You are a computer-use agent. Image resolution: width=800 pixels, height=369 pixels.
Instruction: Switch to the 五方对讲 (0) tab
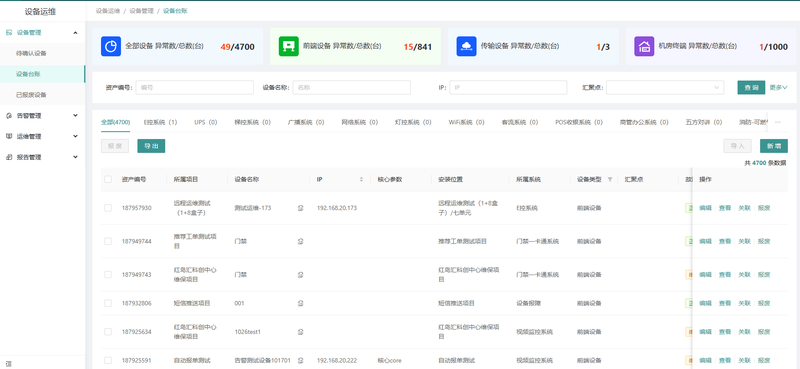point(704,122)
